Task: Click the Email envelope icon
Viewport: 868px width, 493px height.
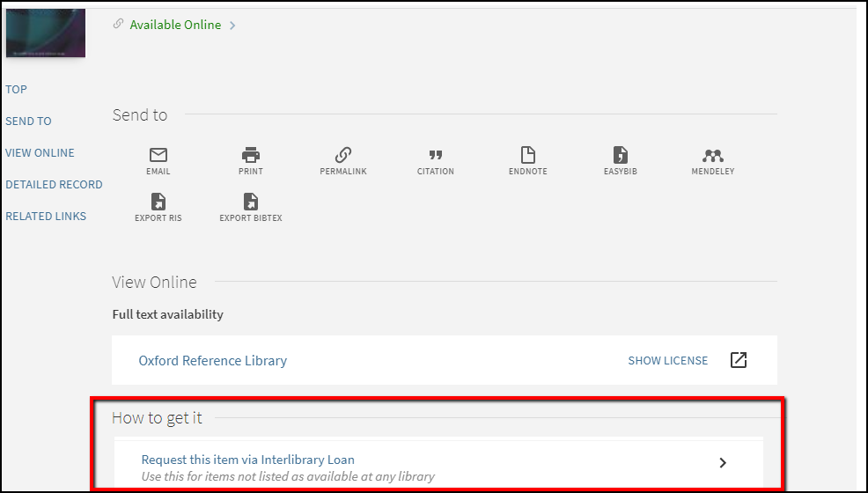Action: [158, 156]
